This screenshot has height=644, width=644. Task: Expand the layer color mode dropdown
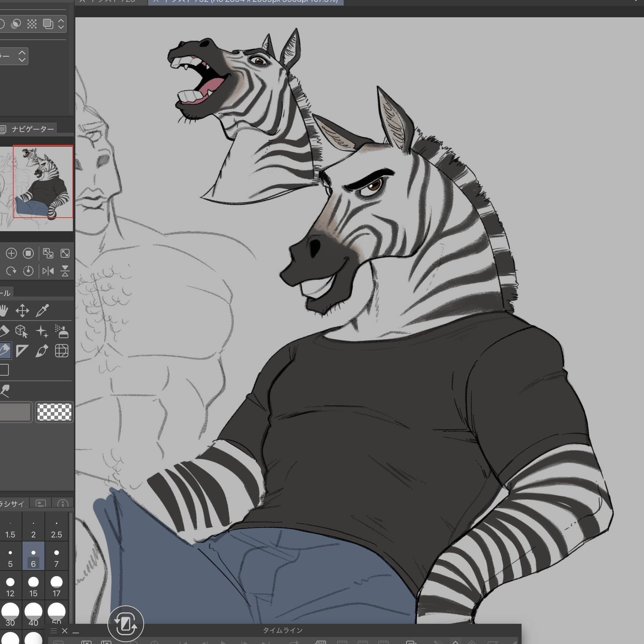[22, 56]
